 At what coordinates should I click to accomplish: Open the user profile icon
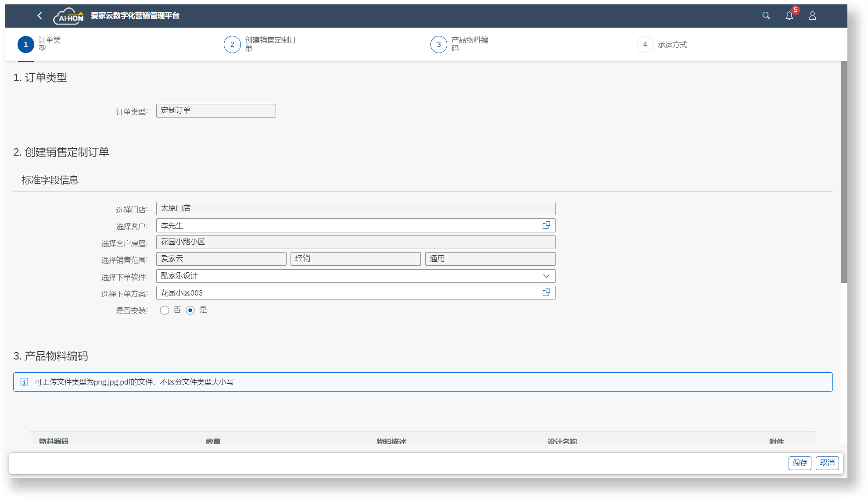812,16
